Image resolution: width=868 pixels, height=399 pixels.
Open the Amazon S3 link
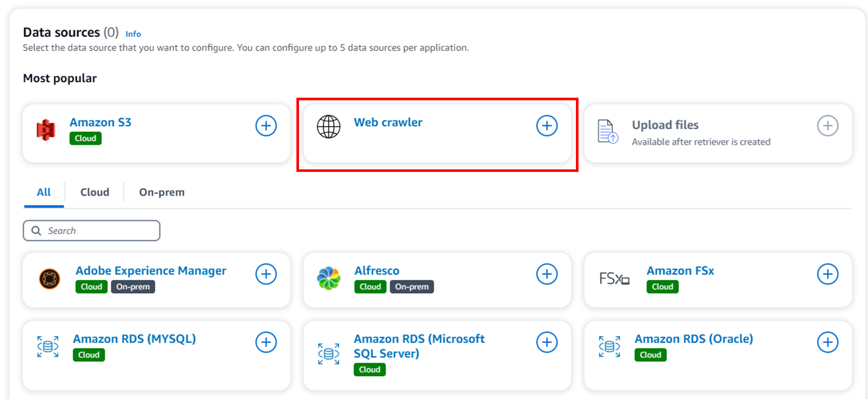click(x=100, y=122)
